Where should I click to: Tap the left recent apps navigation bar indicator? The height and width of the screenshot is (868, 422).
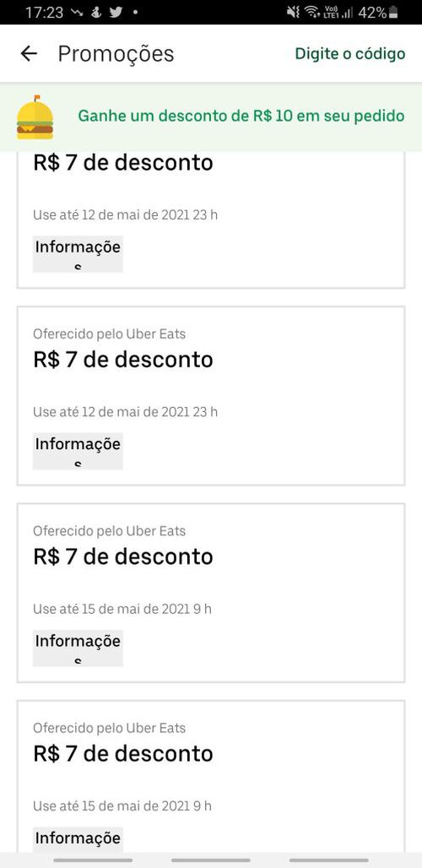(x=93, y=860)
